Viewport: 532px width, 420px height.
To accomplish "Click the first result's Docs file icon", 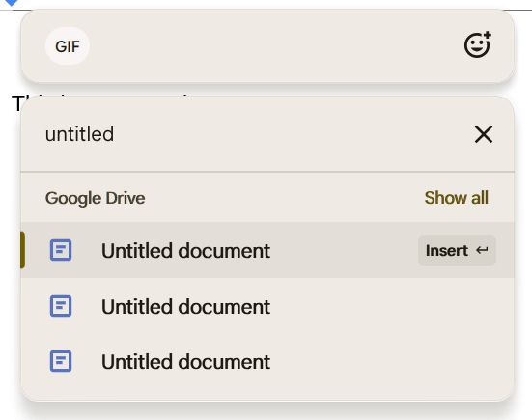I will pyautogui.click(x=61, y=250).
